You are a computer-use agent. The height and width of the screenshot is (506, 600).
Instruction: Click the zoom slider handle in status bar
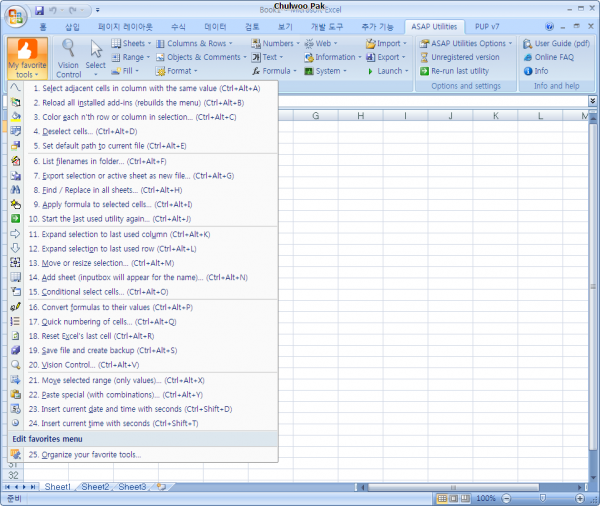(543, 498)
